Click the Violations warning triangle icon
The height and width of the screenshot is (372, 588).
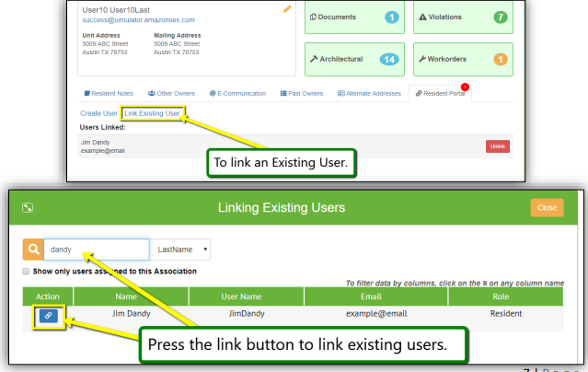422,17
